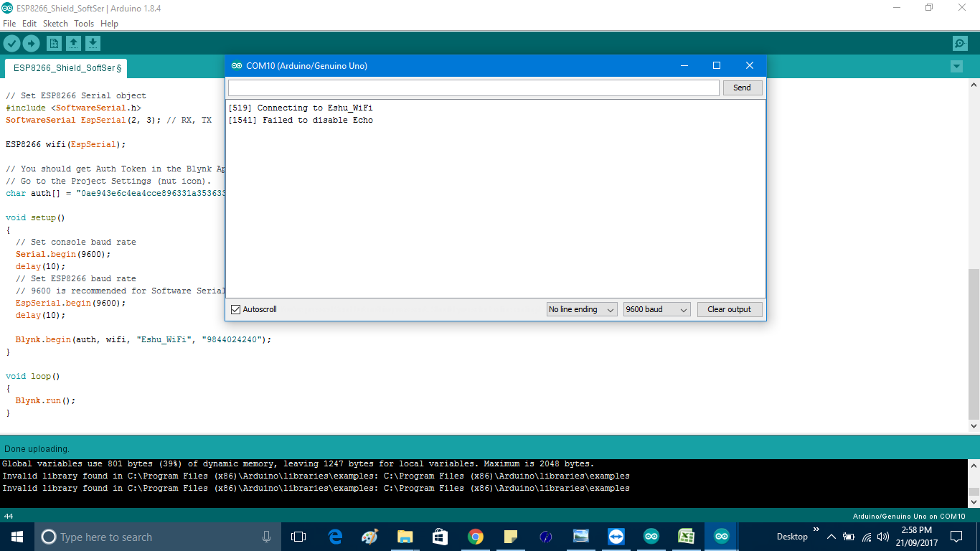This screenshot has height=551, width=980.
Task: Expand the sketch tab menu arrow
Action: (x=956, y=66)
